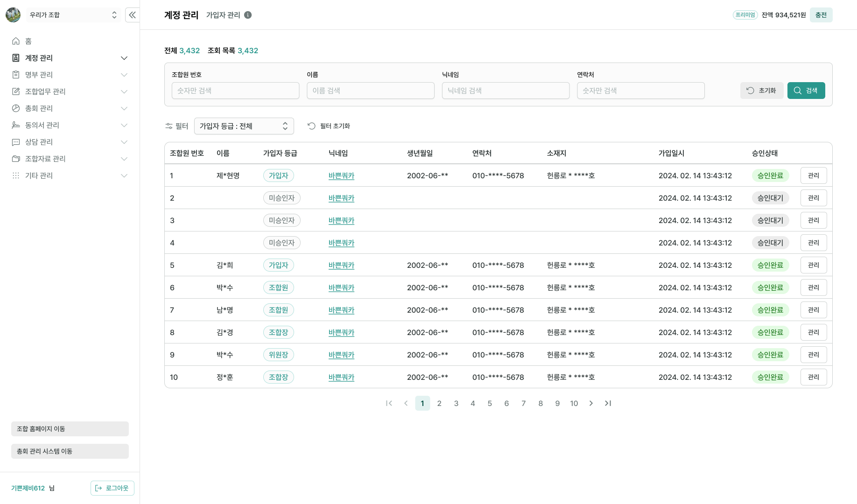Click the 가입자 등급 badge on row 1
This screenshot has height=504, width=857.
point(278,175)
